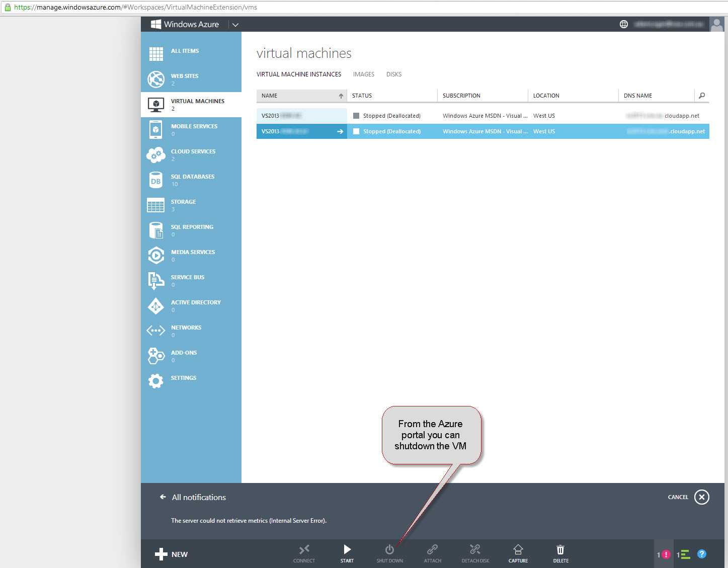The width and height of the screenshot is (728, 568).
Task: Dismiss the notification with Cancel button
Action: click(x=701, y=497)
